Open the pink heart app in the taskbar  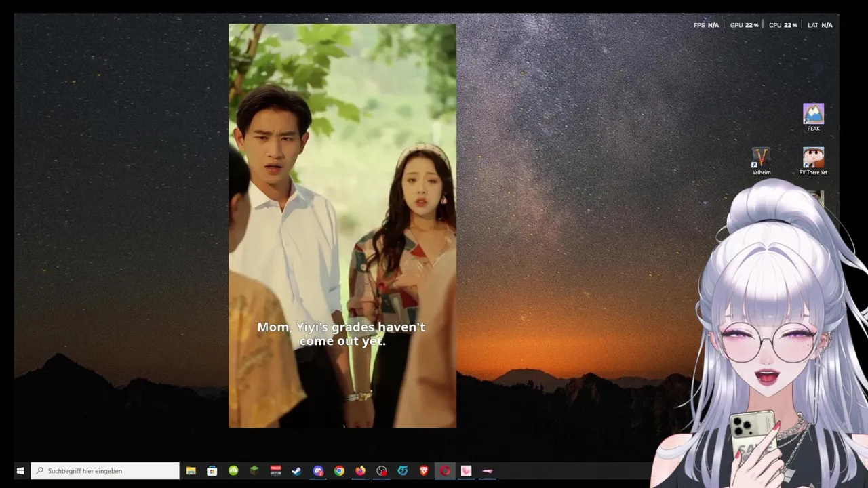click(466, 470)
